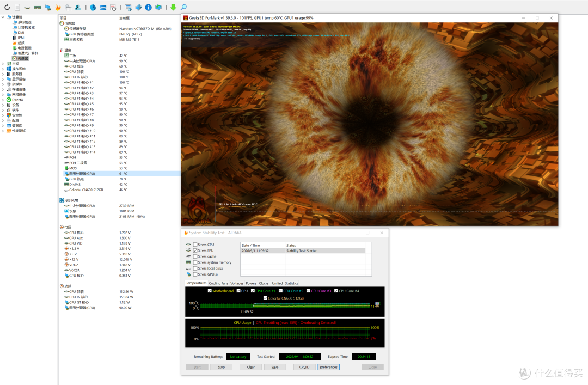
Task: Click the blue pie-chart toolbar icon
Action: 93,7
